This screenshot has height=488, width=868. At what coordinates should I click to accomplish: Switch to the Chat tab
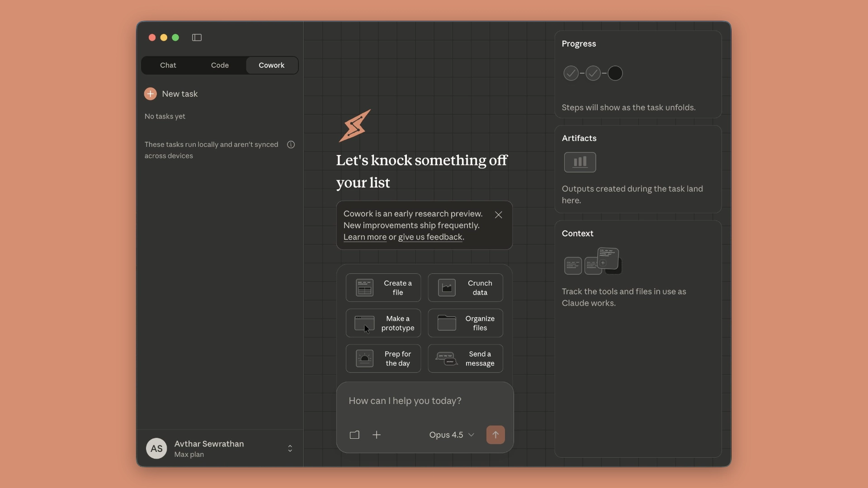click(168, 65)
